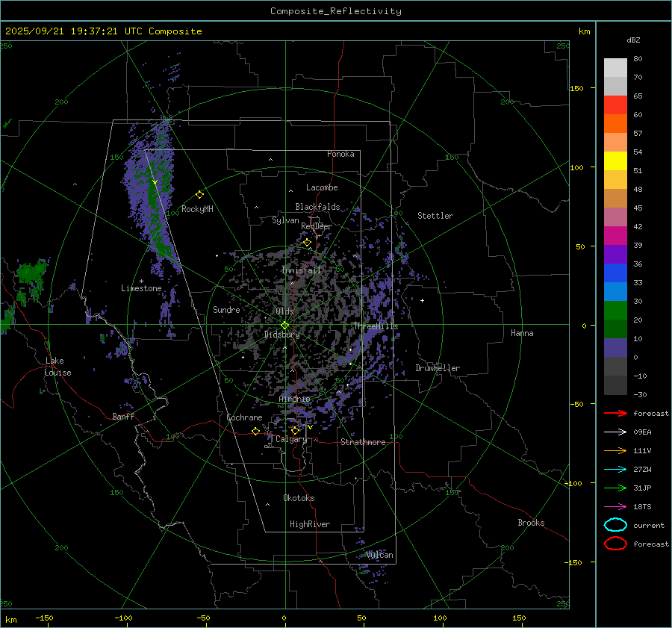
Task: Click the green 31JP arrow icon
Action: [615, 488]
